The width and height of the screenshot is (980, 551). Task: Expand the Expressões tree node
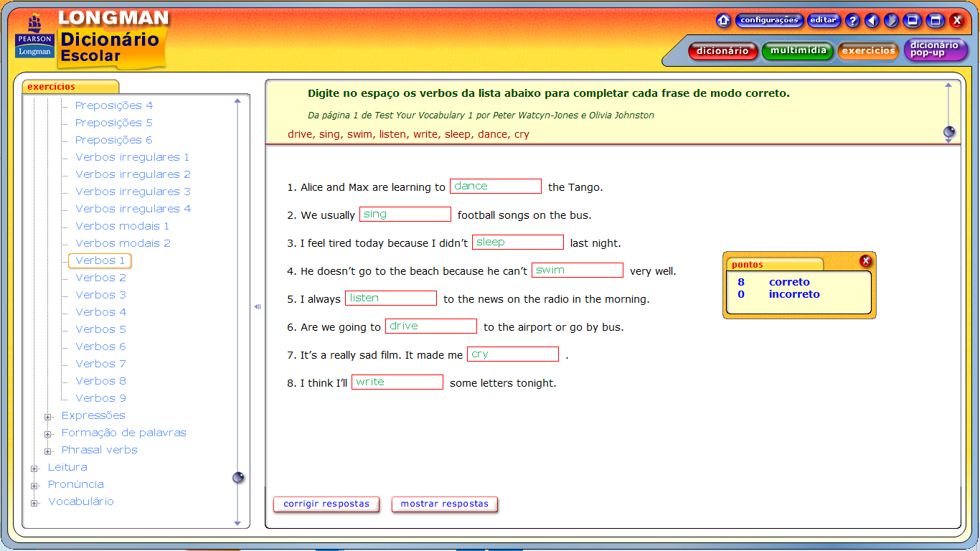tap(48, 417)
